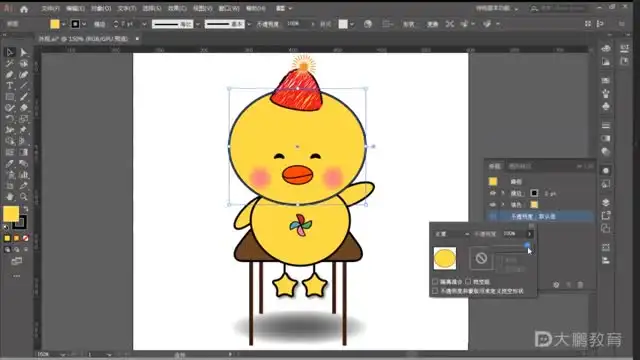Select the Eraser tool
The height and width of the screenshot is (360, 640).
[24, 108]
